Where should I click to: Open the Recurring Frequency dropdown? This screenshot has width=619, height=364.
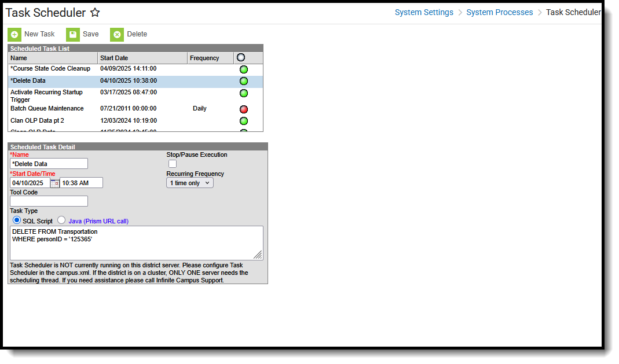(x=190, y=183)
